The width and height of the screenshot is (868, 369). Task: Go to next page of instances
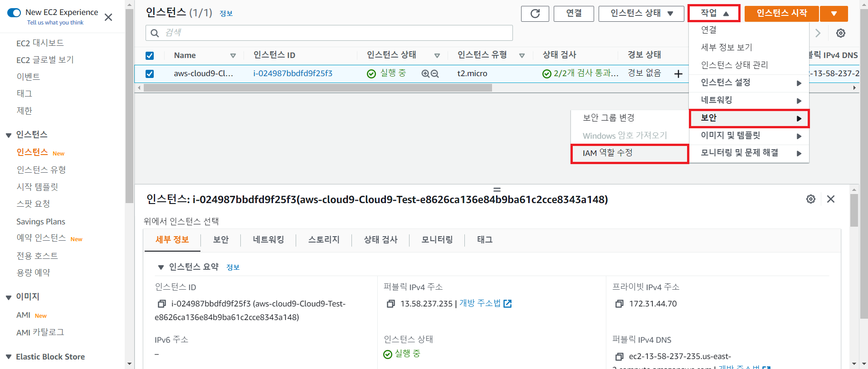point(818,33)
